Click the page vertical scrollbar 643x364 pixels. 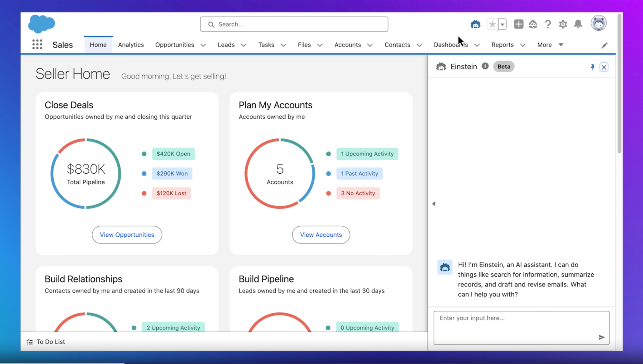[x=619, y=84]
